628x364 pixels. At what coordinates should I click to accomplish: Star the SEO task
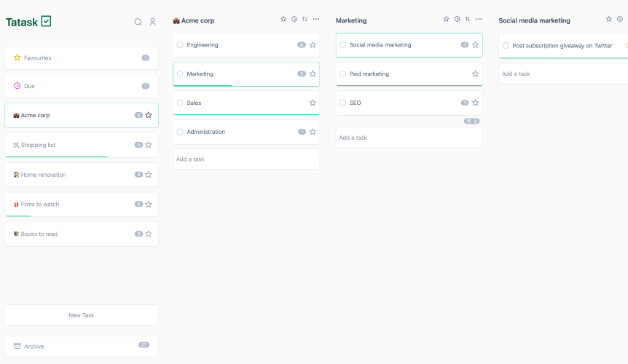click(476, 103)
